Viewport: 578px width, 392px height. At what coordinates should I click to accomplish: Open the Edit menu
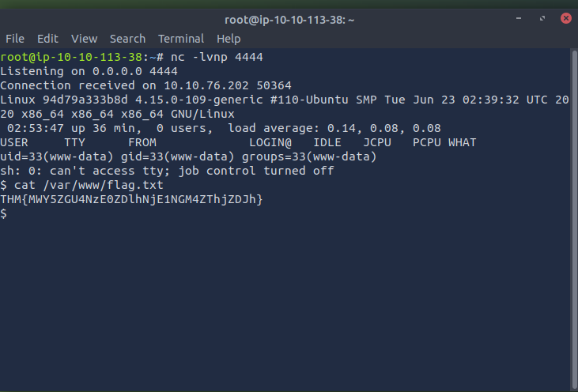(47, 39)
